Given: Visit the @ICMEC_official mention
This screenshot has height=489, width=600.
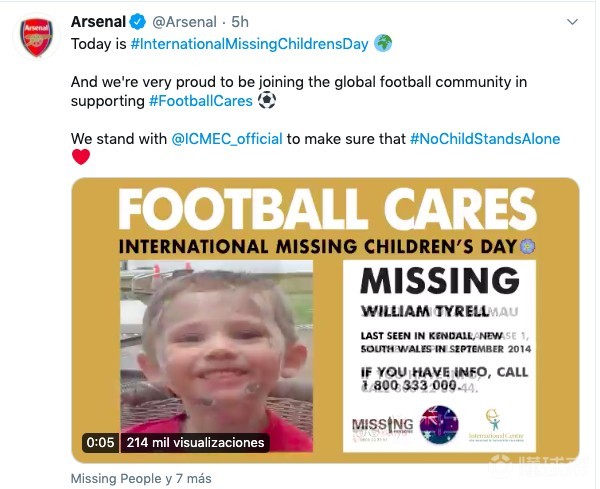Looking at the screenshot, I should [227, 138].
